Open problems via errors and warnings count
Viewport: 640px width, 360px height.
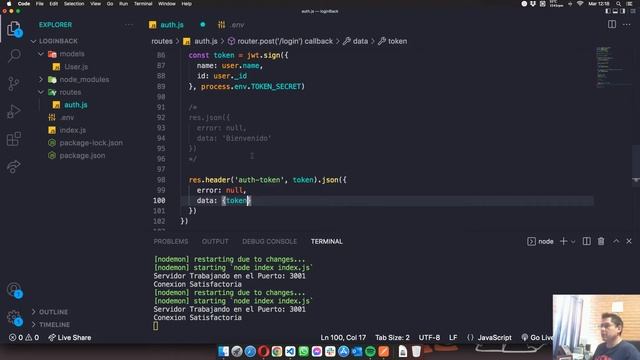point(24,338)
